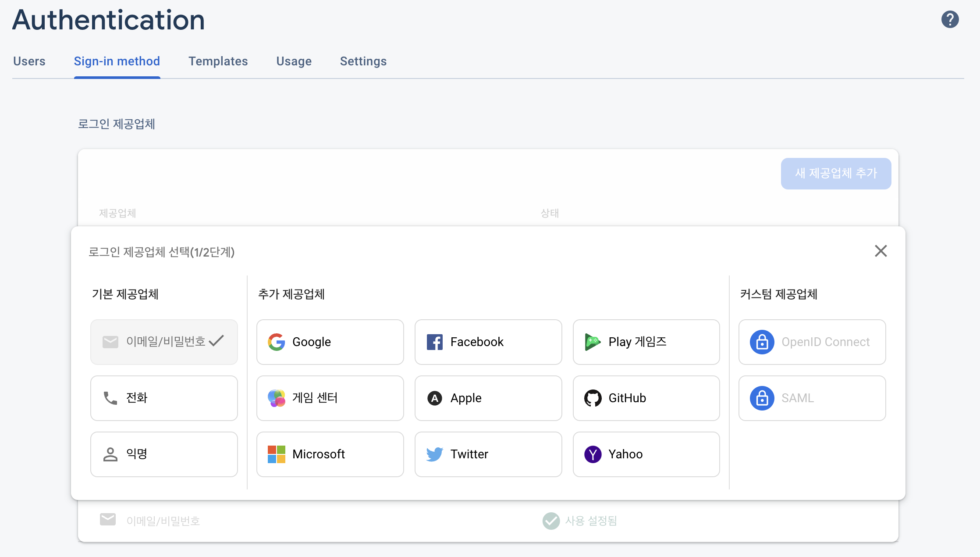Click the 새 제공업체 추가 button
This screenshot has height=557, width=980.
pos(835,173)
